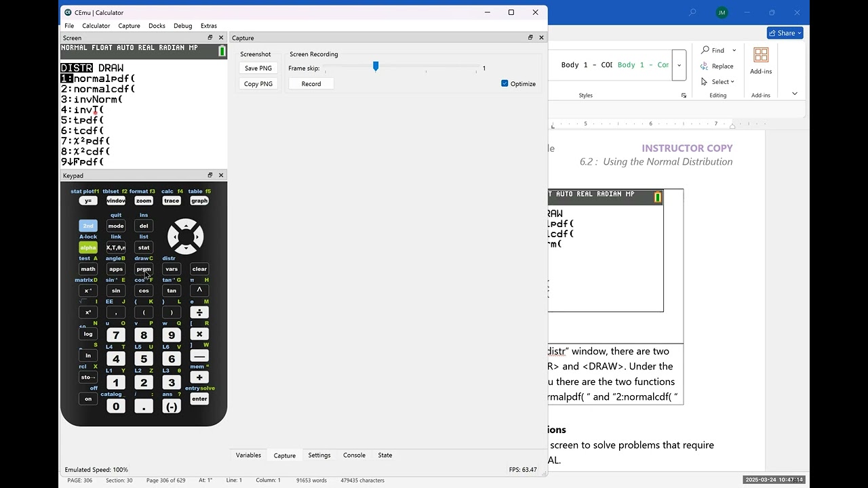Click the vars key on keypad
This screenshot has height=488, width=868.
point(172,269)
